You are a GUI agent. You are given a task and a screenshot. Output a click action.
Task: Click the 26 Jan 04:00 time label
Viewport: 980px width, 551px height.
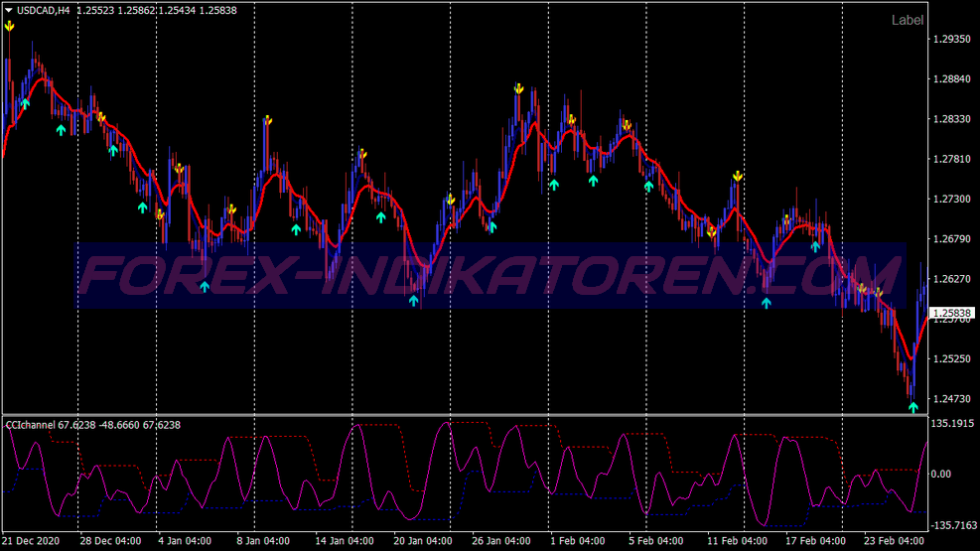(x=501, y=541)
